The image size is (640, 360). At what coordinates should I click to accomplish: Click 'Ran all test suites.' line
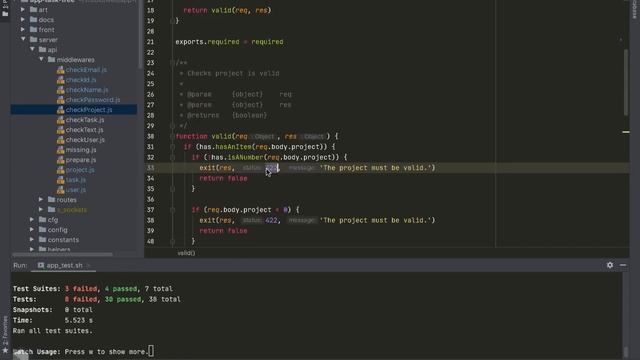pos(53,331)
